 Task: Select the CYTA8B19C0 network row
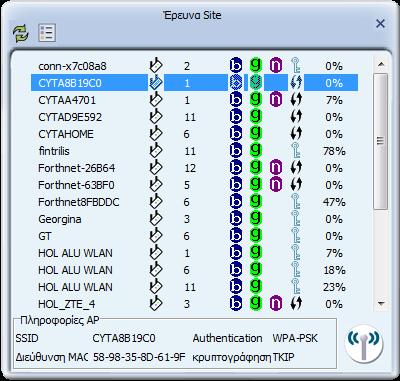[x=194, y=83]
